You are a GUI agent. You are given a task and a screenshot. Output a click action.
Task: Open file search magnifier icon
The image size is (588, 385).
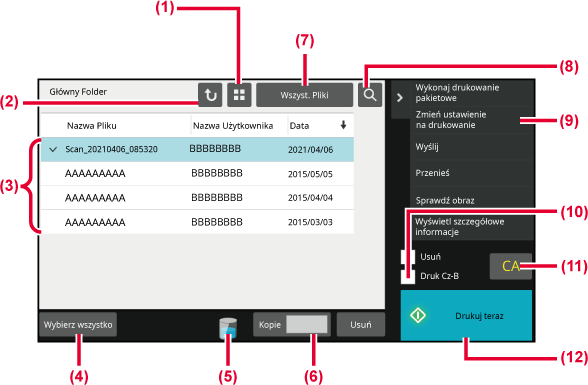pyautogui.click(x=370, y=95)
